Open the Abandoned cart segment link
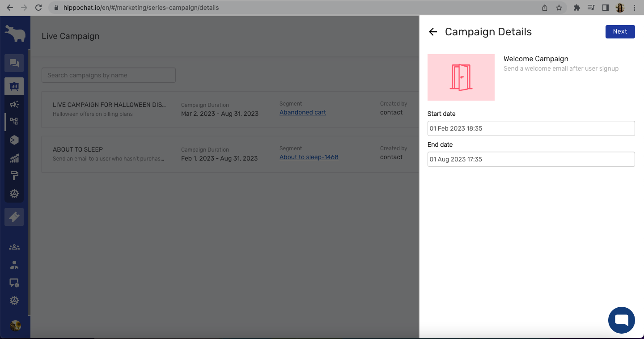 pos(303,112)
